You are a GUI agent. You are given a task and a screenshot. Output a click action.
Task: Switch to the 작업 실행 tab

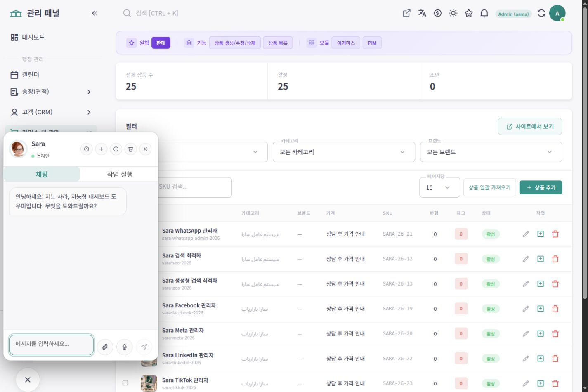pos(120,174)
